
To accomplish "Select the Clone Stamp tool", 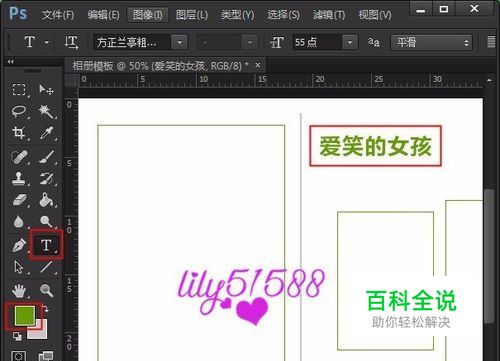I will 19,178.
